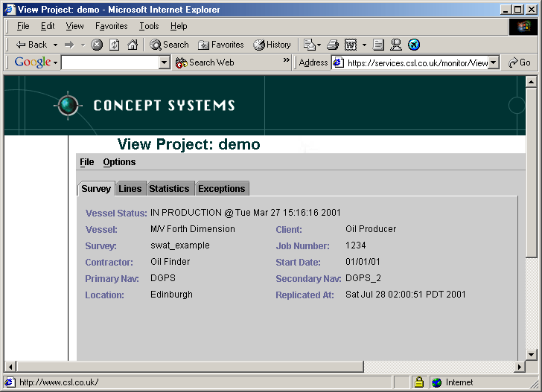The image size is (542, 392).
Task: Click the Back navigation button
Action: [31, 45]
